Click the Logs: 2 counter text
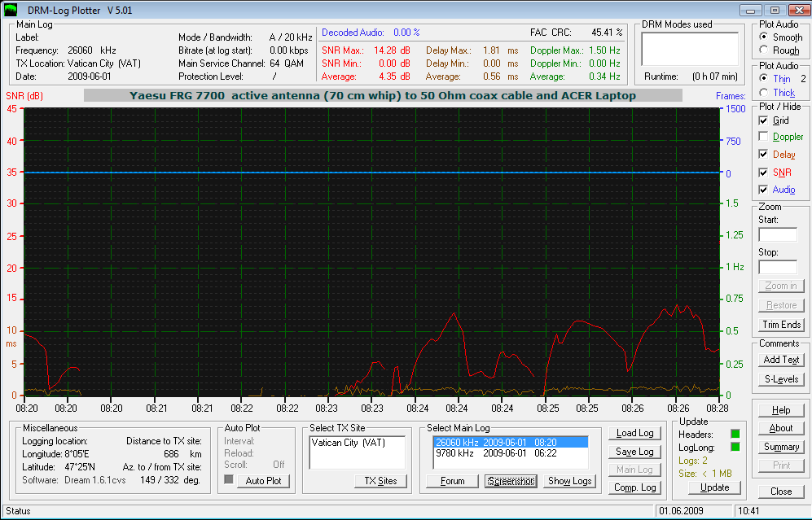This screenshot has width=812, height=520. pyautogui.click(x=693, y=461)
